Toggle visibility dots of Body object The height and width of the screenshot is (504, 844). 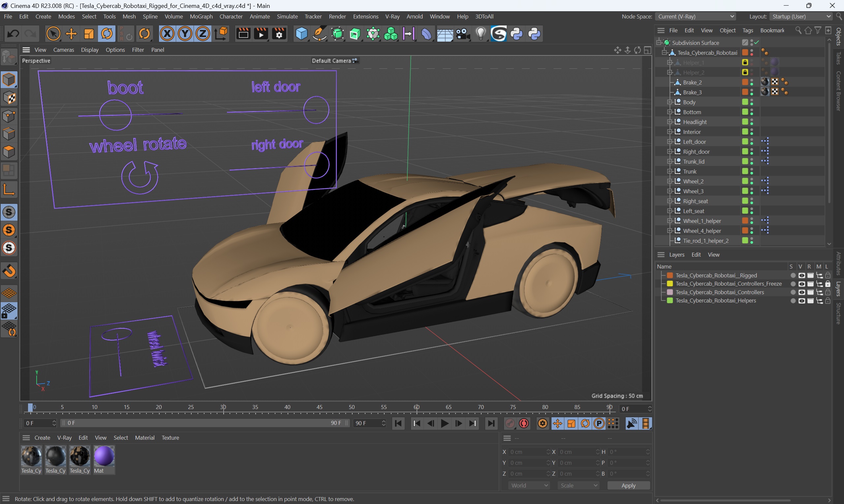(752, 102)
